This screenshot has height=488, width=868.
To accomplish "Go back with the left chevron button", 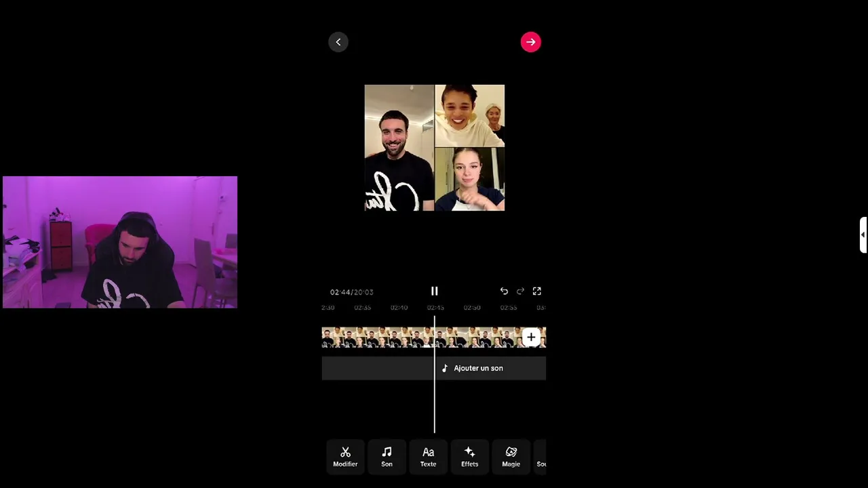I will pos(338,42).
